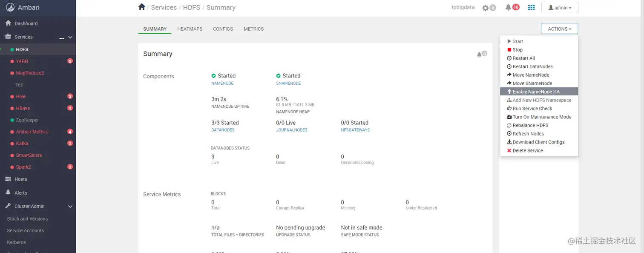Open the DATANODES link
The height and width of the screenshot is (253, 644).
[223, 130]
